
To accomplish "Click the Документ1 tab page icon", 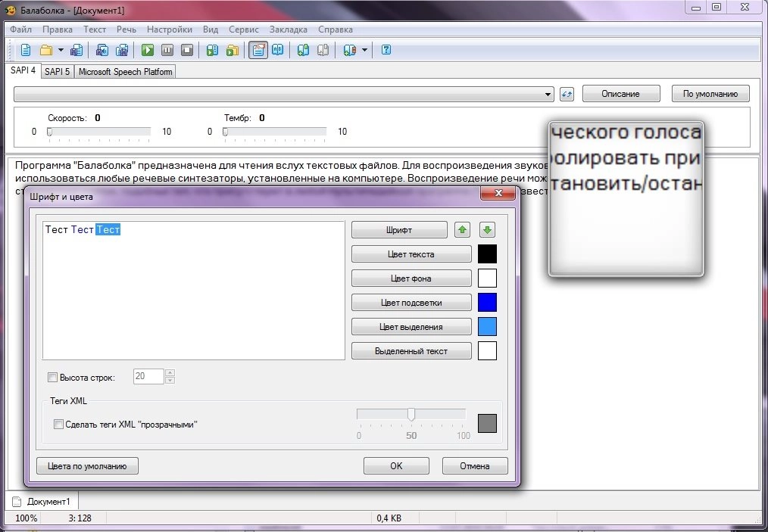I will (x=17, y=502).
